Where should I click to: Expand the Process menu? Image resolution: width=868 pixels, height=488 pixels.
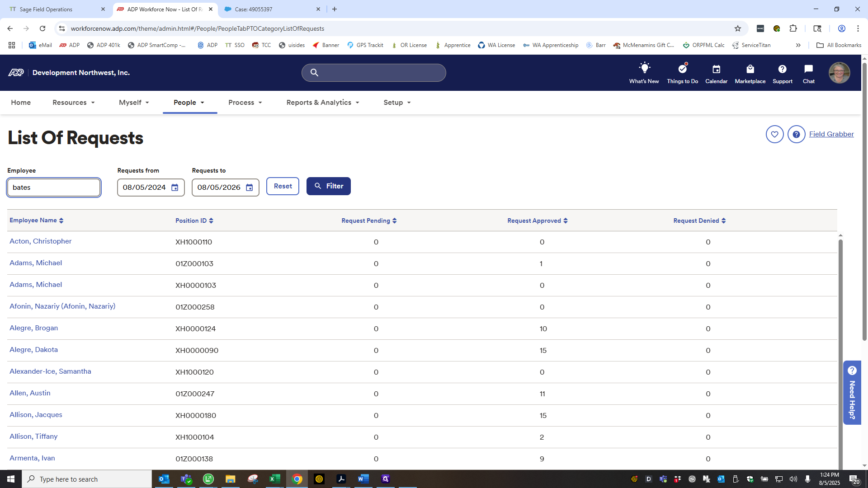point(245,103)
